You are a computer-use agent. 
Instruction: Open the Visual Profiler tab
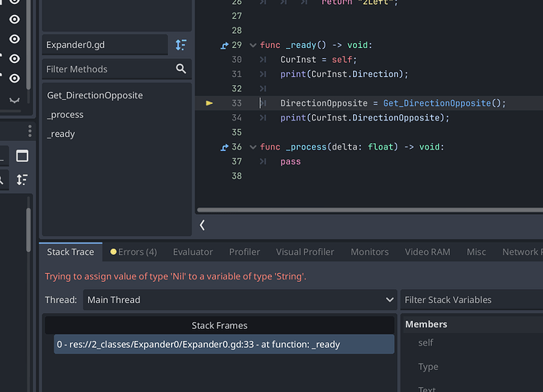(x=305, y=252)
